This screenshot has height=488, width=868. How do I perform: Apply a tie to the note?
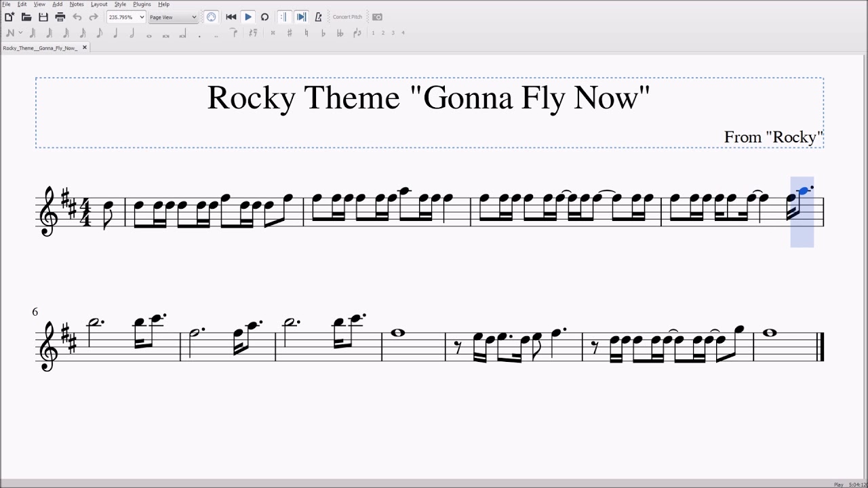[x=233, y=33]
